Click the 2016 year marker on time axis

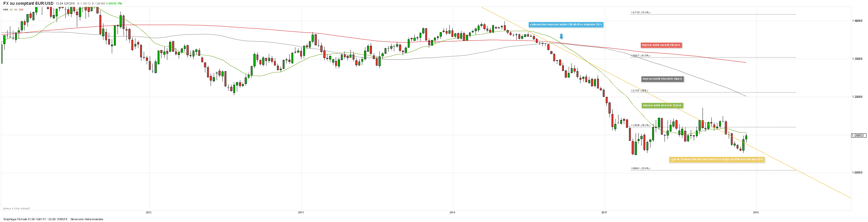756,212
